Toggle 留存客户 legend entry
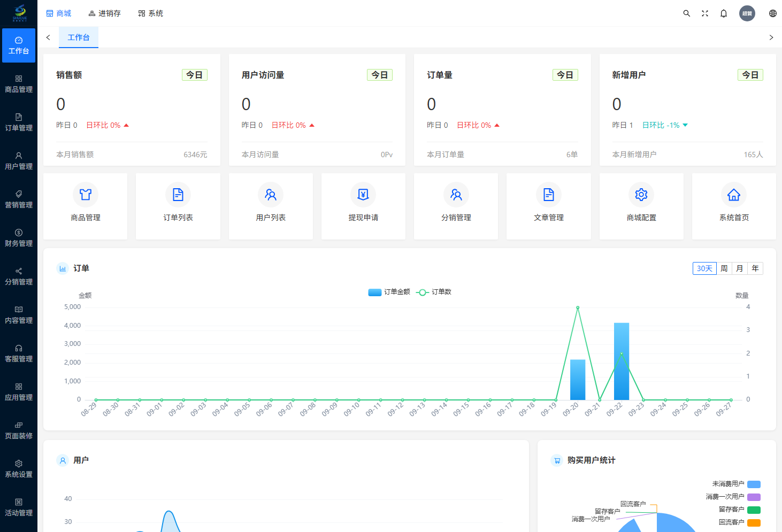Viewport: 782px width, 532px height. [739, 510]
